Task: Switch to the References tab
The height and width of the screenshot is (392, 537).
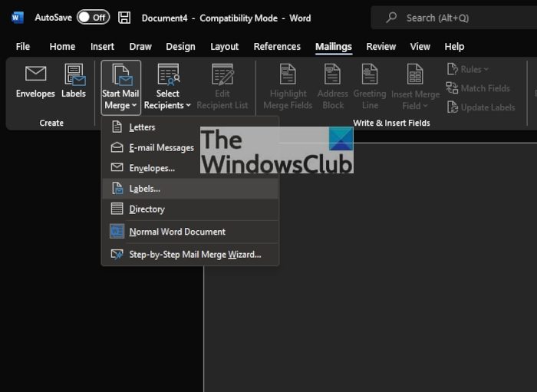Action: click(x=277, y=47)
